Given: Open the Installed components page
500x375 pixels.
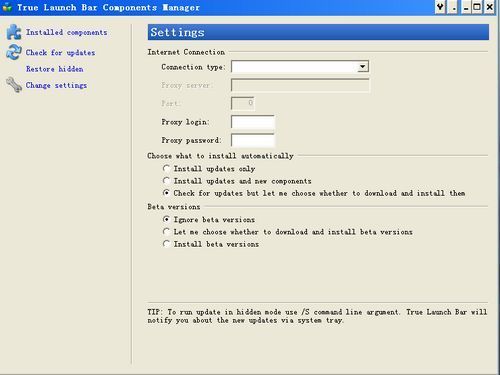Looking at the screenshot, I should (x=67, y=32).
